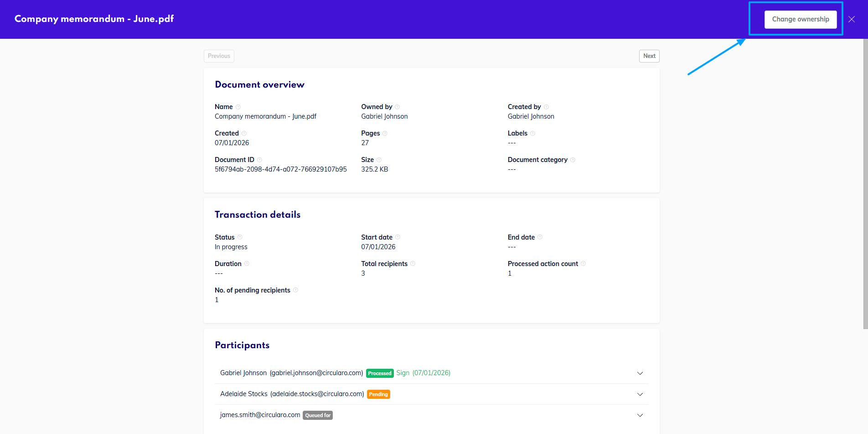Click the info icon next to Pages
Screen dimensions: 868x434
[385, 133]
